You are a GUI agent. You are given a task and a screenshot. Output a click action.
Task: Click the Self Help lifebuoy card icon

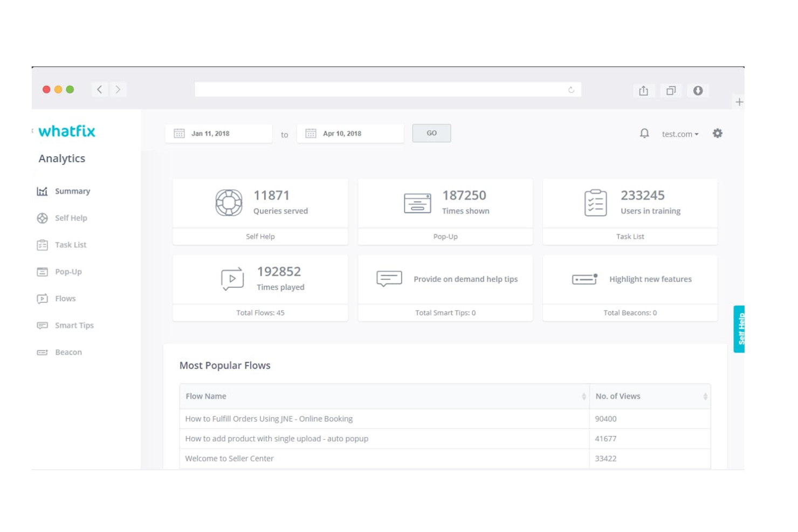[x=229, y=203]
